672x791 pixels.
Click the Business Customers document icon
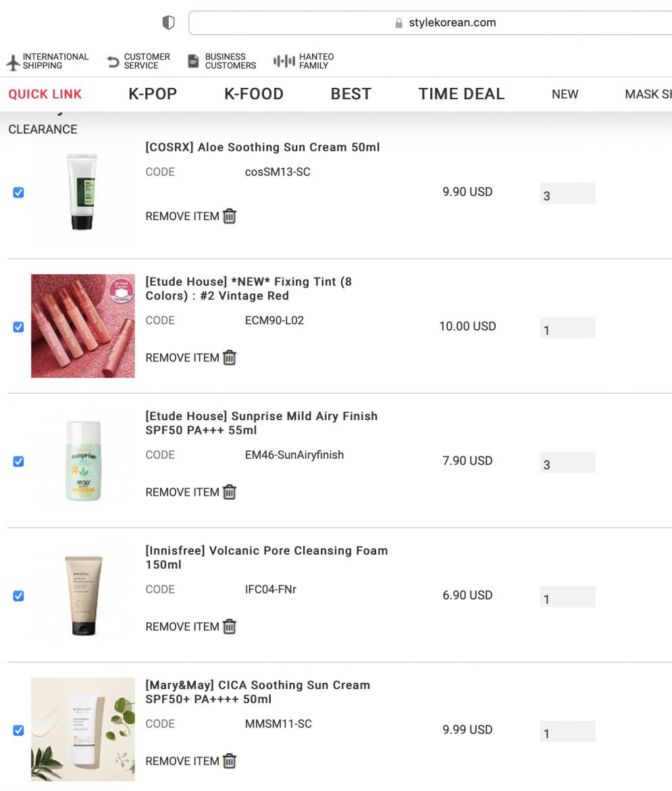pyautogui.click(x=194, y=61)
